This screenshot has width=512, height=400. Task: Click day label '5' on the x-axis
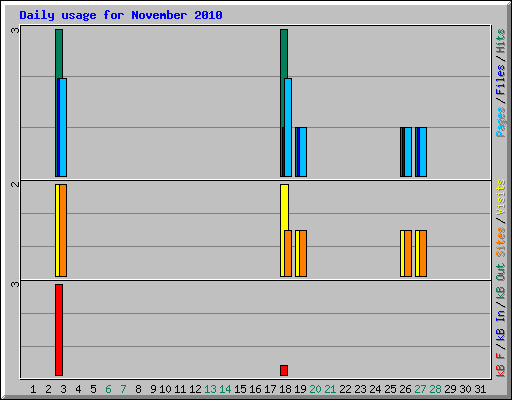tap(93, 389)
